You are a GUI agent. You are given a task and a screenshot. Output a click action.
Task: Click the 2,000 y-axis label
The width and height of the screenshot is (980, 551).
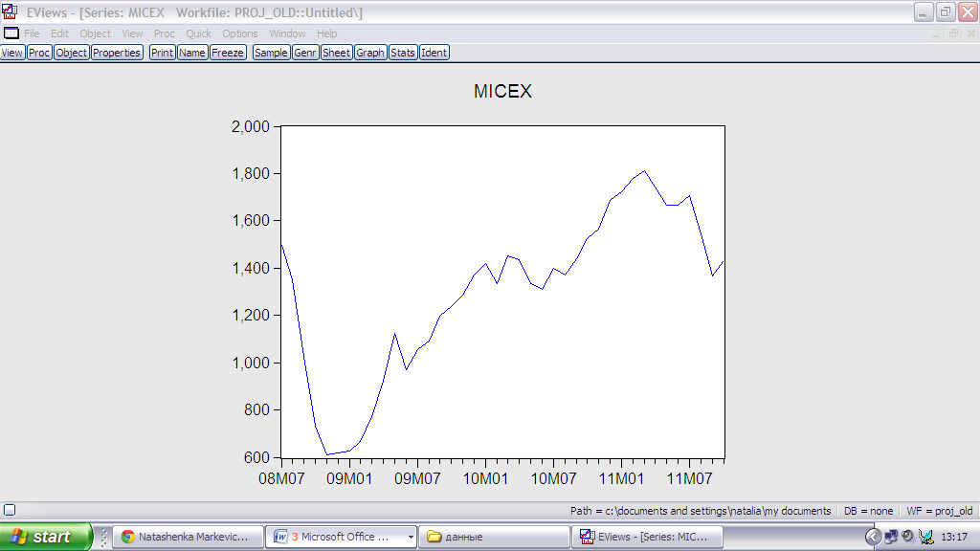(x=250, y=127)
